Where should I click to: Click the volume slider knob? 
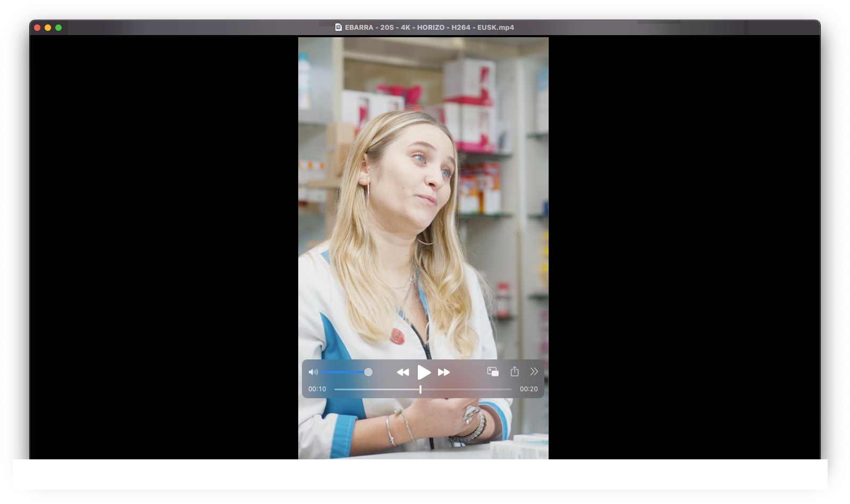tap(368, 372)
